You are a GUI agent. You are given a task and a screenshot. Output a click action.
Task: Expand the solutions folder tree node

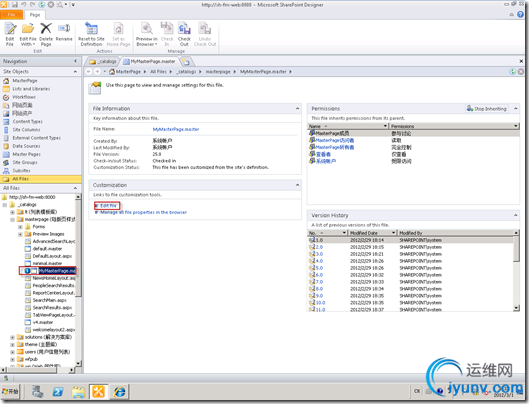click(12, 337)
